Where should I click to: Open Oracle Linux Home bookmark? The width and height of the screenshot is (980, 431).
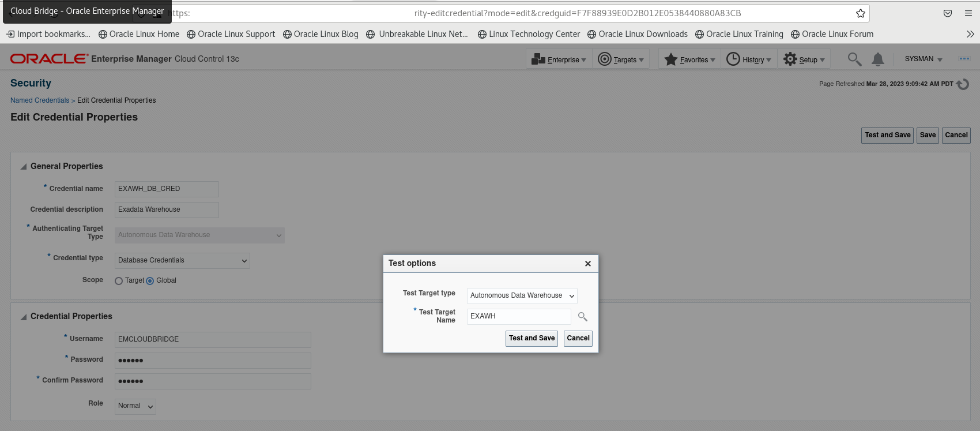pos(139,34)
